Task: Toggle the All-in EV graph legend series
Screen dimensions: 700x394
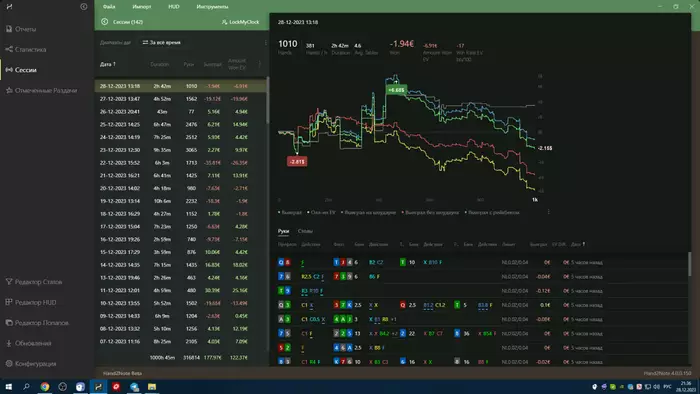Action: [x=321, y=213]
